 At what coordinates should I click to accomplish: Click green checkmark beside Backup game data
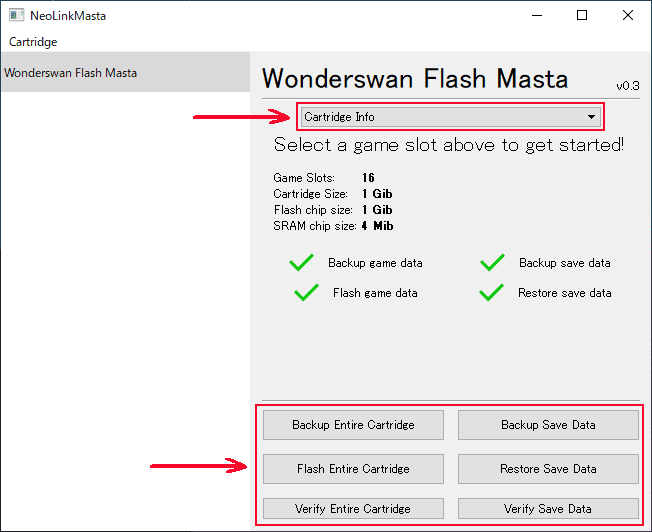click(301, 262)
